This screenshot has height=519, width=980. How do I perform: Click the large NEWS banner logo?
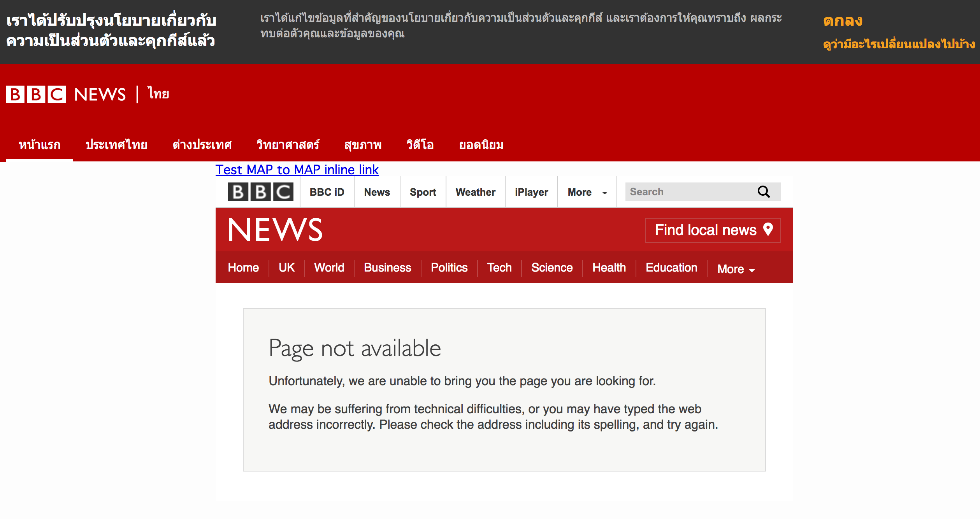275,230
